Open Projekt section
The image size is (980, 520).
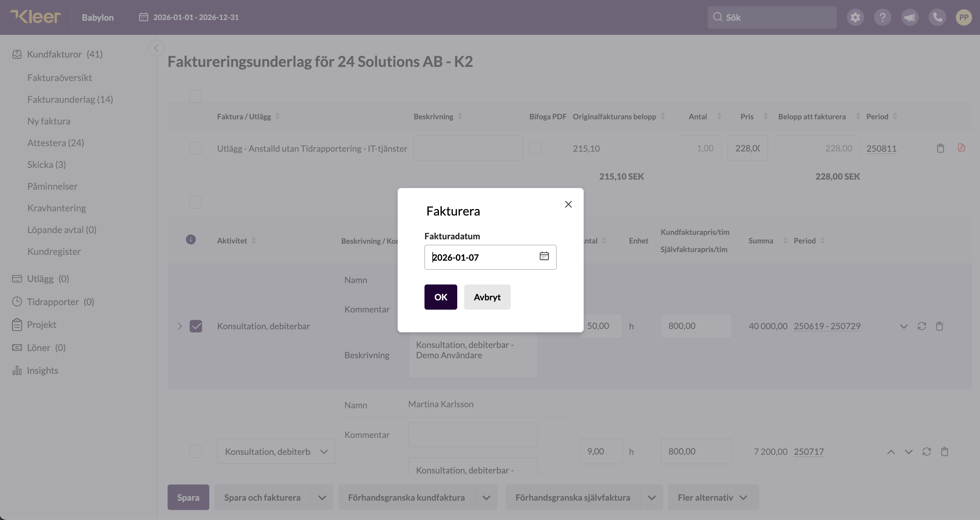(x=34, y=324)
